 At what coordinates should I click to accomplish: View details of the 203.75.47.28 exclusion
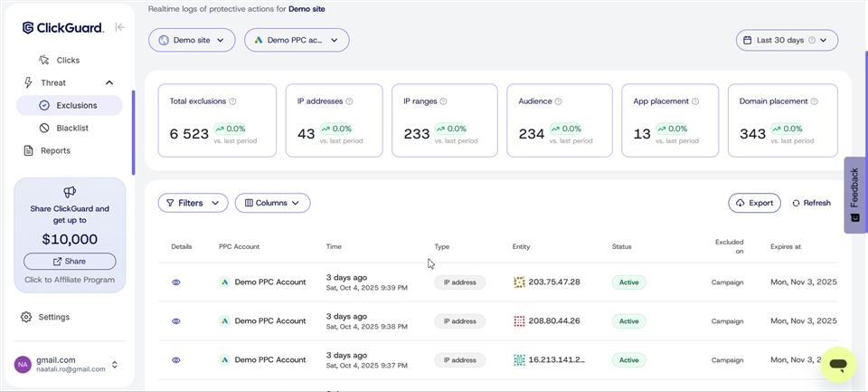point(176,282)
